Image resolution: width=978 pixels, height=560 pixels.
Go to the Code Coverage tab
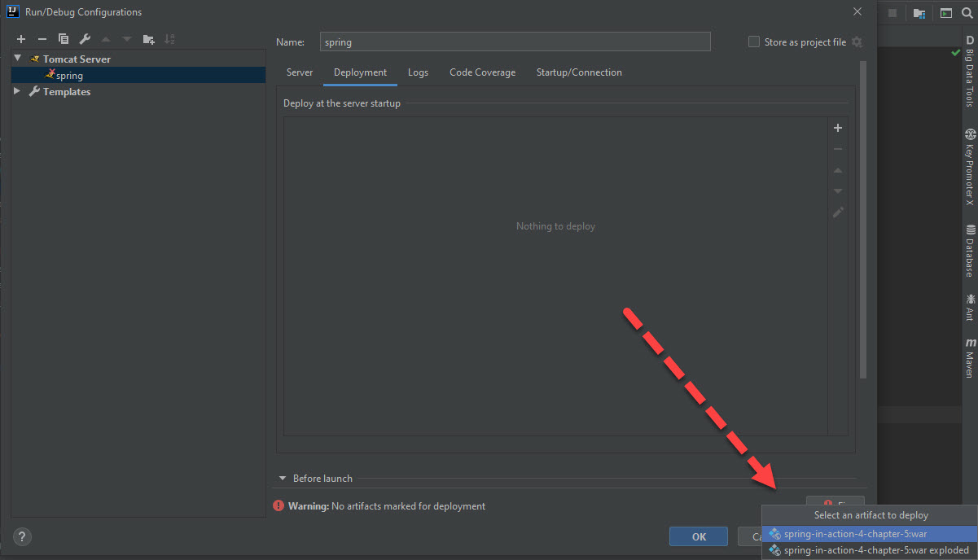[x=483, y=72]
